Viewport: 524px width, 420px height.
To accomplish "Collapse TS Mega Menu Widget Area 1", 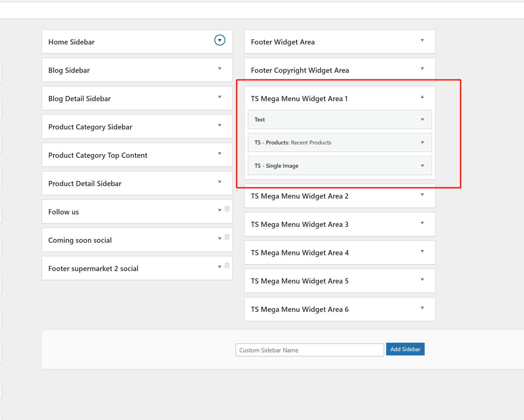I will (x=422, y=97).
